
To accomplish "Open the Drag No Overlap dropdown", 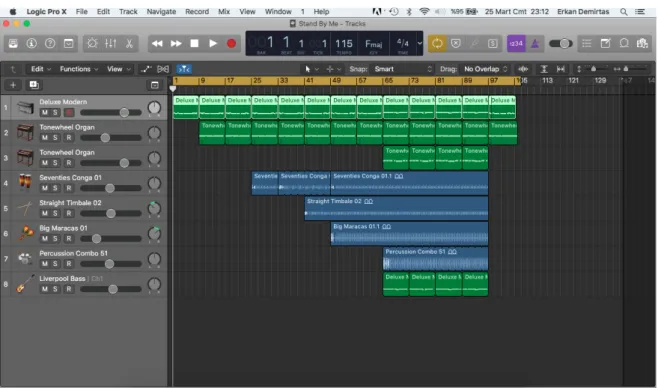I will tap(485, 69).
